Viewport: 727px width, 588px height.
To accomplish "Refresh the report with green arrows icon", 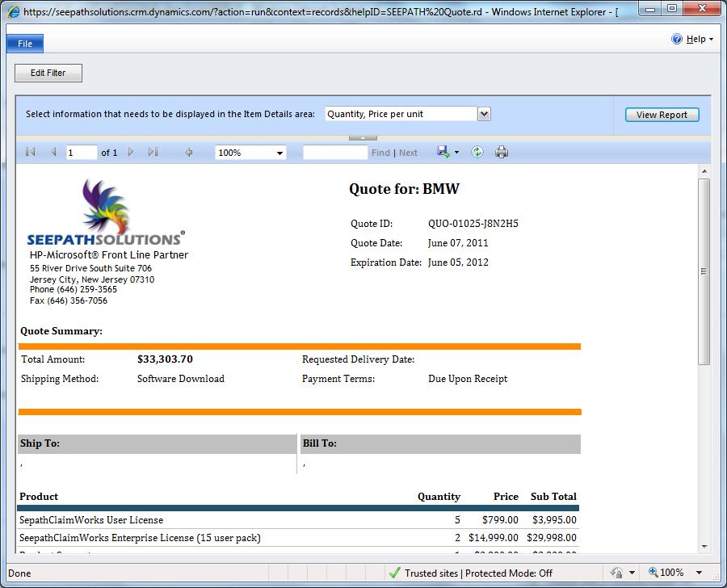I will pyautogui.click(x=477, y=152).
